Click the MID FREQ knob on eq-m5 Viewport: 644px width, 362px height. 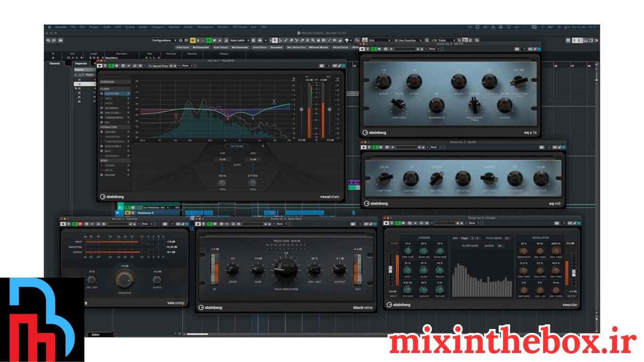pyautogui.click(x=437, y=178)
